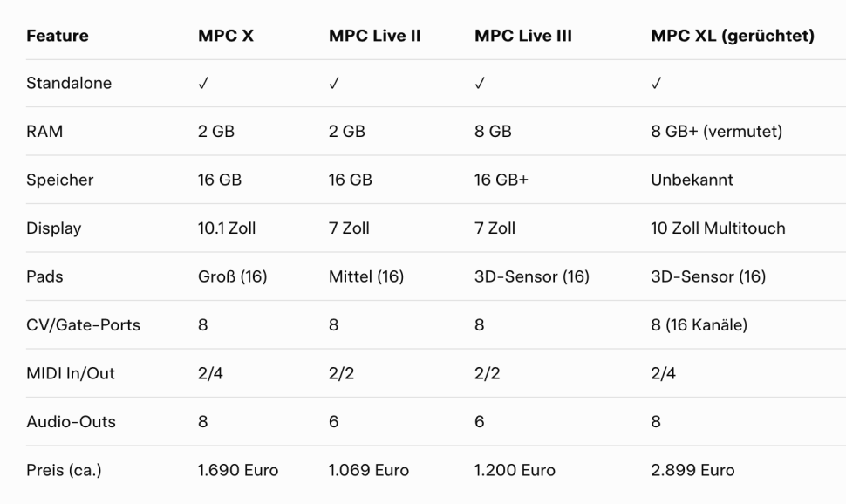The width and height of the screenshot is (846, 504).
Task: Click the MPC Live III standalone checkmark
Action: point(479,84)
